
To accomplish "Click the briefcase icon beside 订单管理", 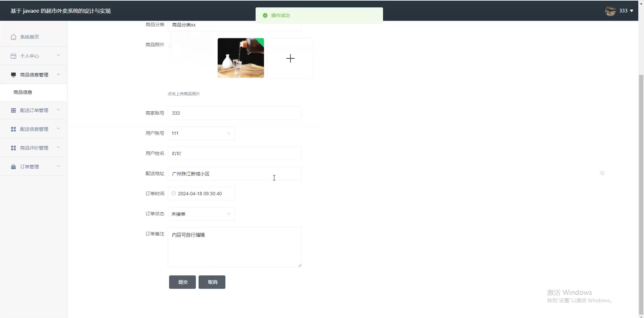I will click(x=13, y=167).
